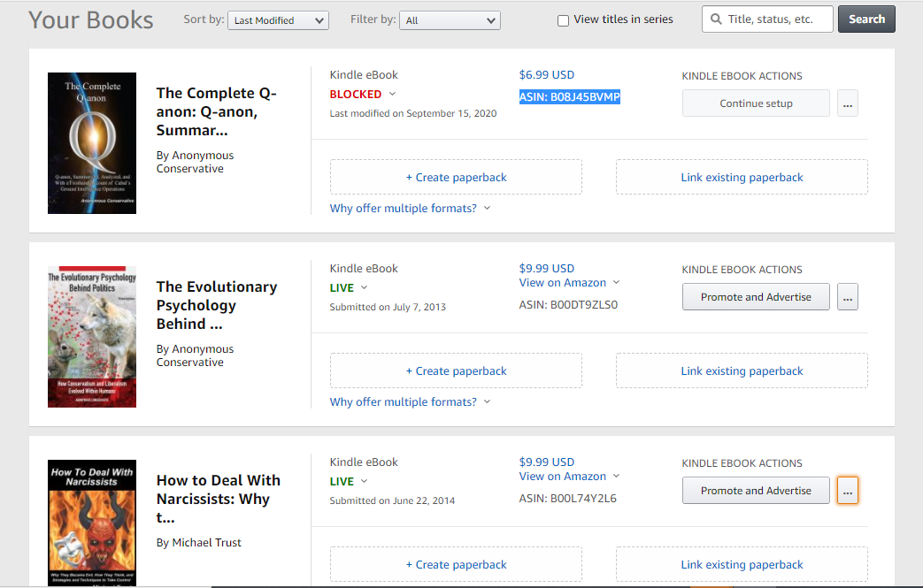Screen dimensions: 923x588
Task: Focus the Title, status, etc. search field
Action: click(767, 19)
